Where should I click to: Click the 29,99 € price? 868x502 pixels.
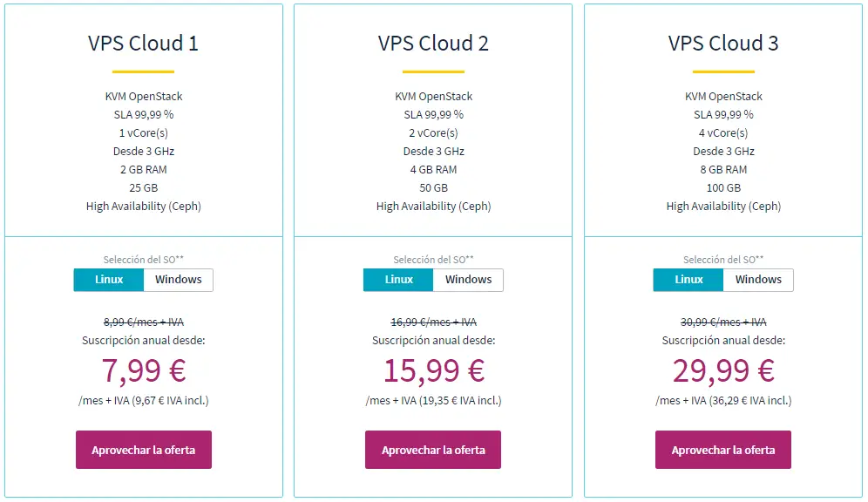click(723, 370)
